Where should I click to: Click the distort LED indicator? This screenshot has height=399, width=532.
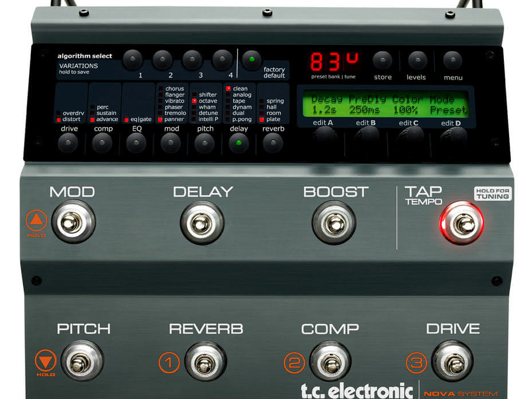tap(58, 120)
